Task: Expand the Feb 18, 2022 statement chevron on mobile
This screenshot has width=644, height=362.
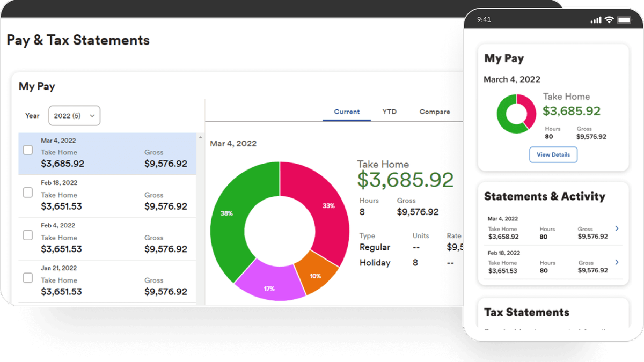Action: click(x=617, y=262)
